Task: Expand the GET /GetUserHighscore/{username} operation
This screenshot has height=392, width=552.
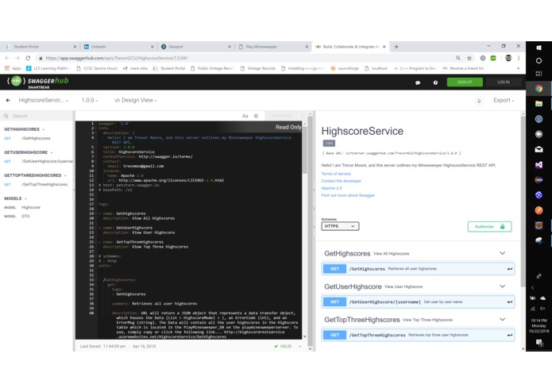Action: click(x=418, y=302)
